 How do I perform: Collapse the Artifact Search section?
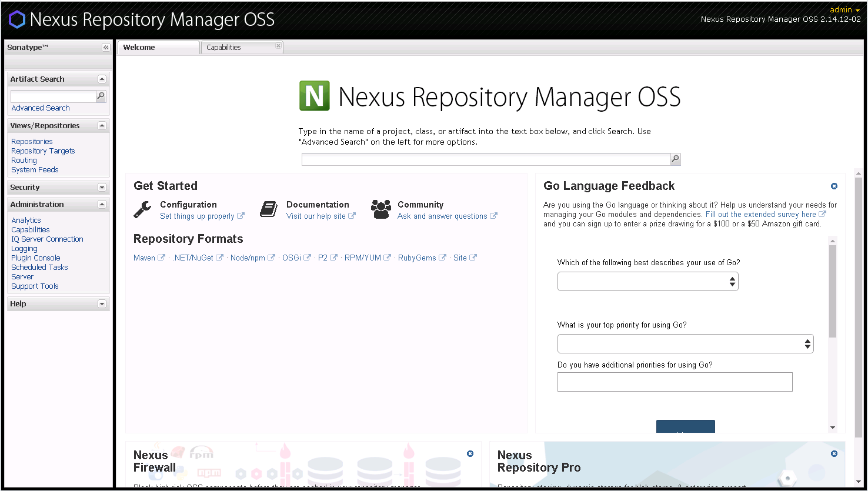[102, 79]
